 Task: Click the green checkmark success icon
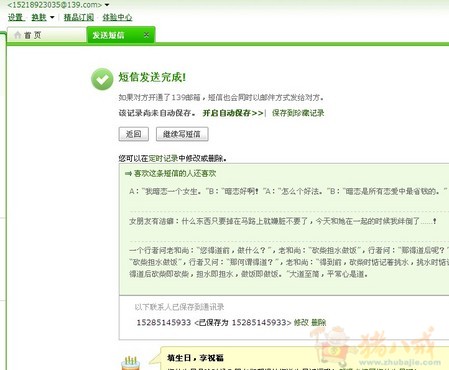(102, 79)
